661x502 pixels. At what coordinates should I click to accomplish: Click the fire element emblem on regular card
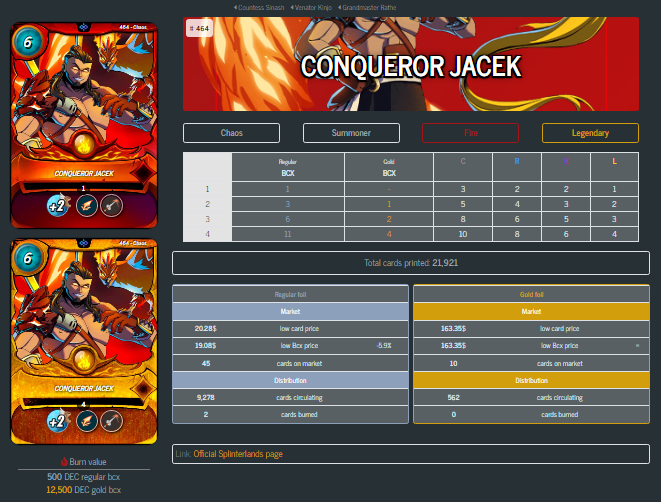84,145
